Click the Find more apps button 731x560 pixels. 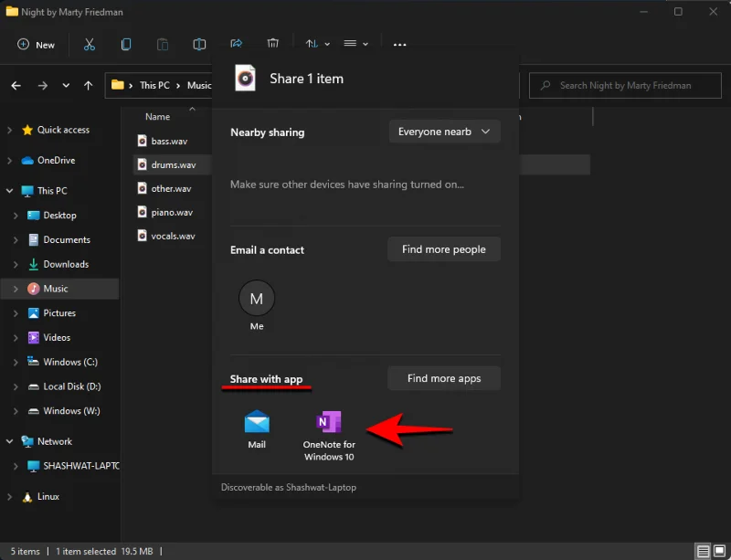click(x=444, y=377)
